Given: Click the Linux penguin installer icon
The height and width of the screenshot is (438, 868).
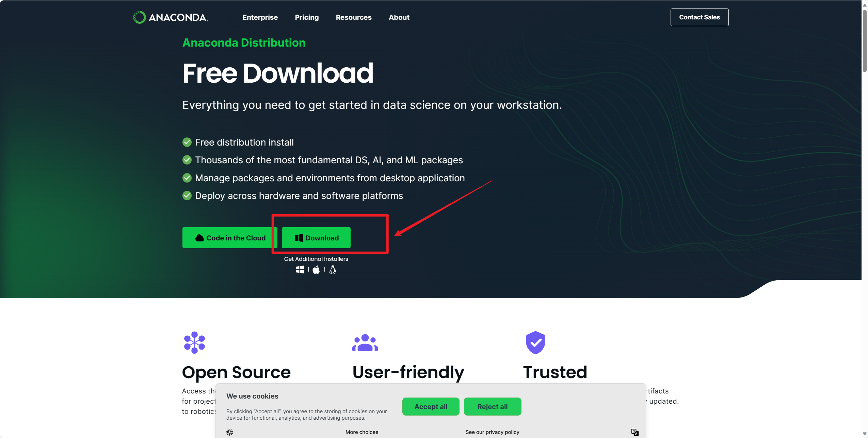Looking at the screenshot, I should (x=333, y=270).
